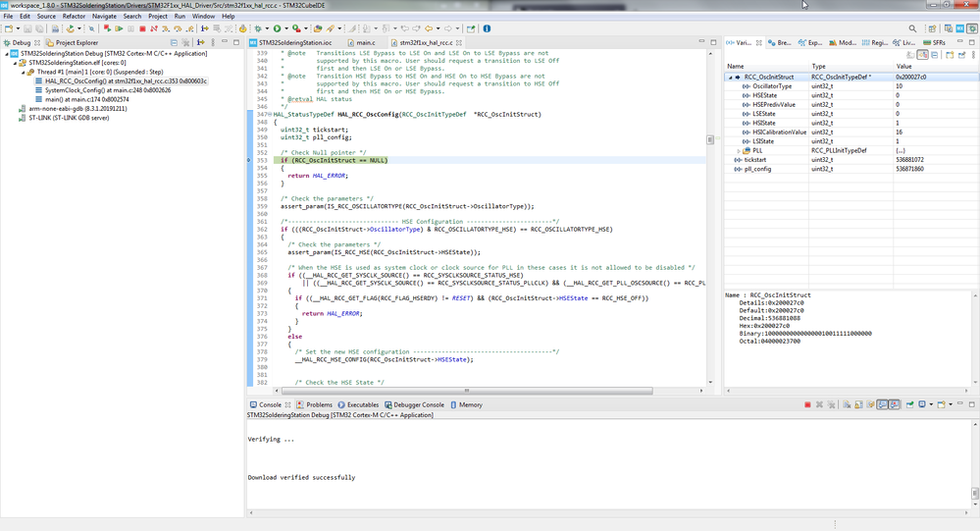Click the Display Selected Console icon

point(922,404)
